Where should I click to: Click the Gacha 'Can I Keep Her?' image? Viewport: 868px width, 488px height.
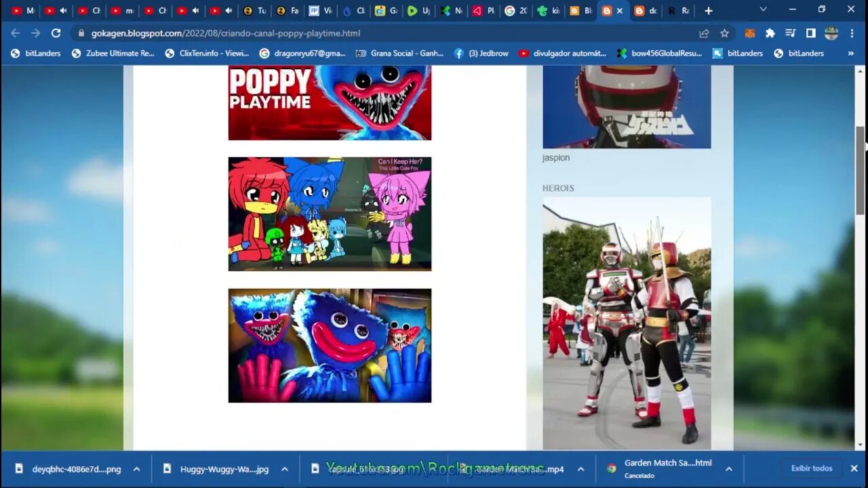pos(330,214)
